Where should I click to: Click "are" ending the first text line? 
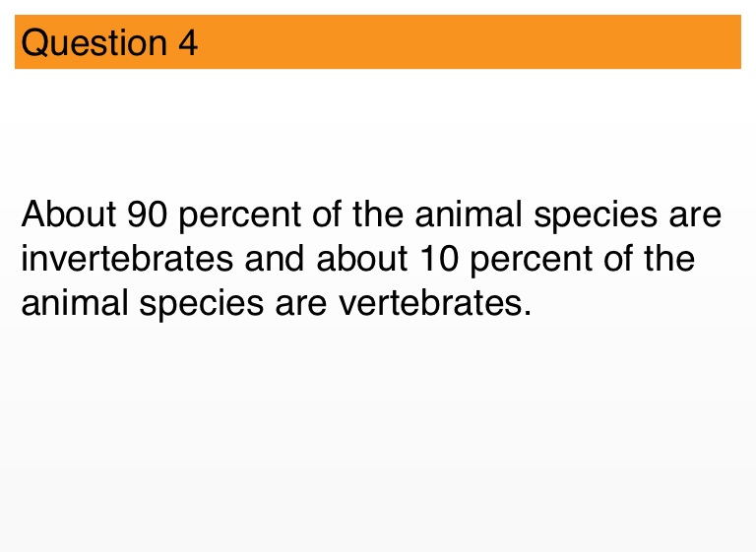coord(695,215)
